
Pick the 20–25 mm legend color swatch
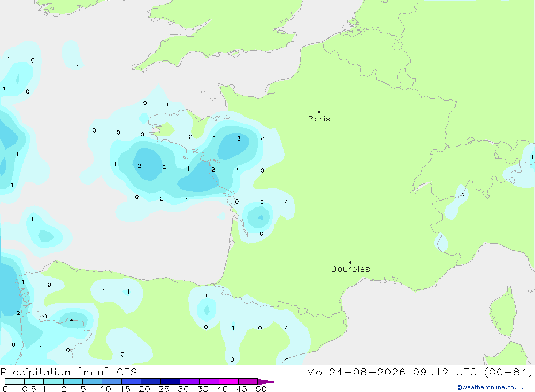pos(151,381)
